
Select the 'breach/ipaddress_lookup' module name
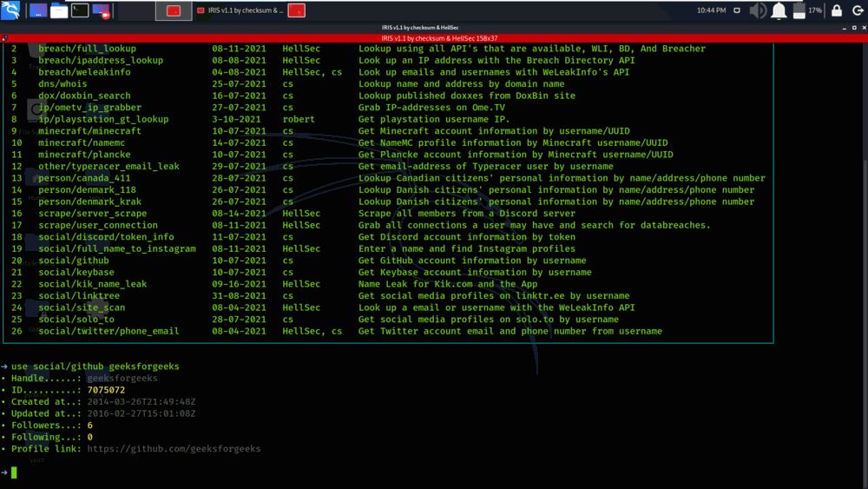point(101,60)
